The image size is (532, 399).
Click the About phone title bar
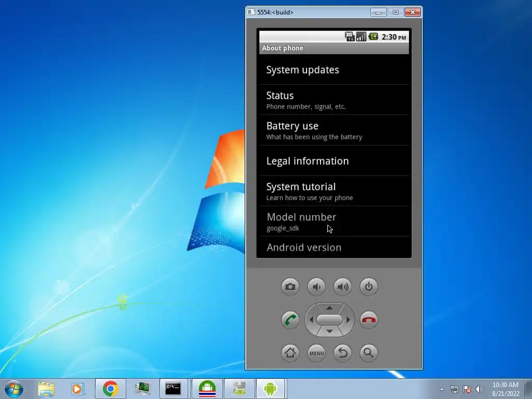click(x=334, y=48)
